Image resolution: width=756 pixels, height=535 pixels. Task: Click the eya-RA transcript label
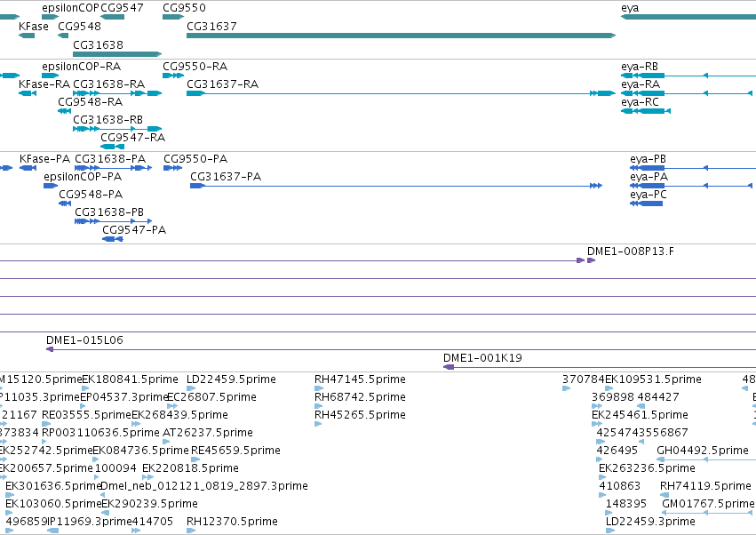coord(641,84)
